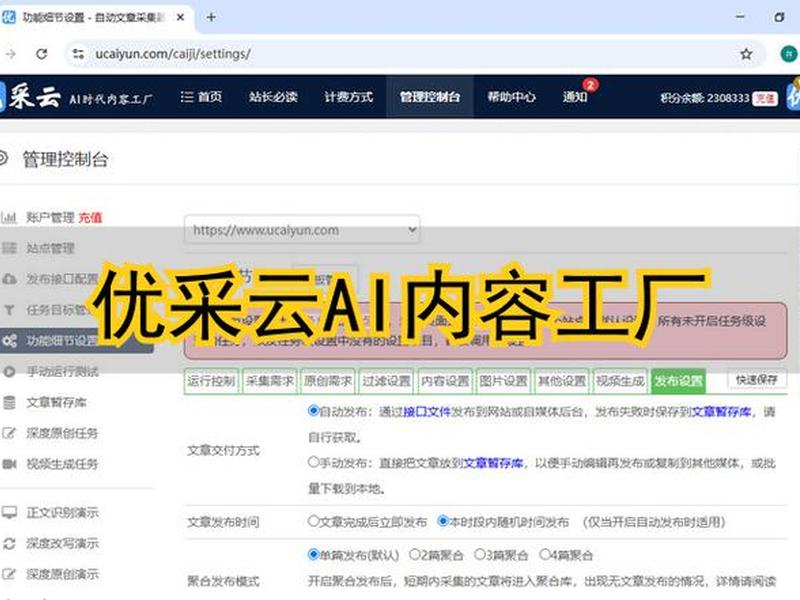Click the 深度原创任务 edit icon

click(9, 433)
